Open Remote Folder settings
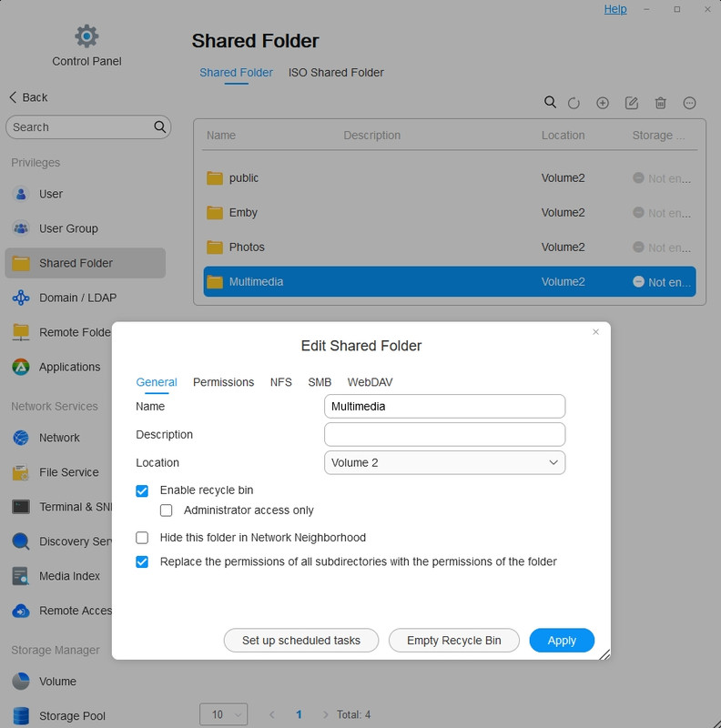Viewport: 721px width, 728px height. coord(60,332)
